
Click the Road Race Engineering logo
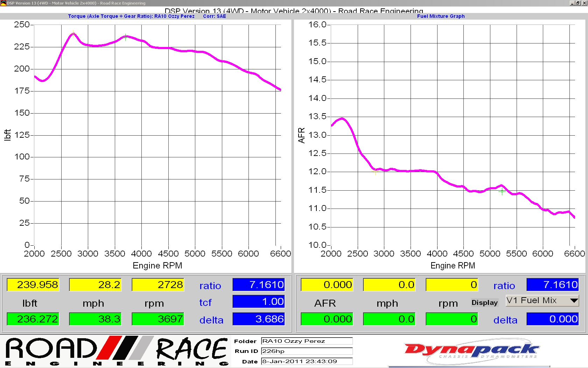117,351
